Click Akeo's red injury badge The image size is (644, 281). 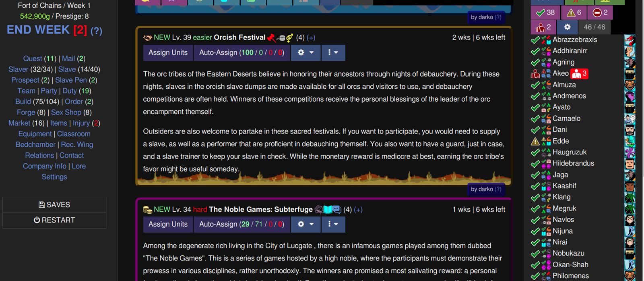(579, 73)
